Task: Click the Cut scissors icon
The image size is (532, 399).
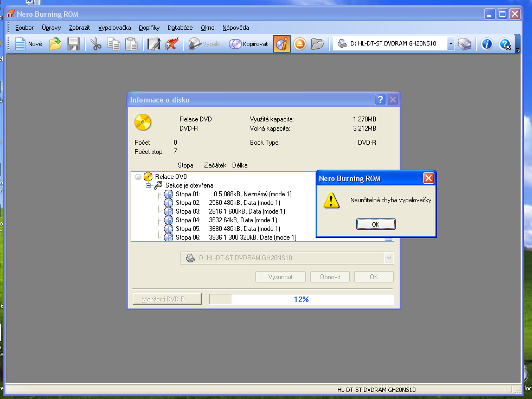Action: coord(96,44)
